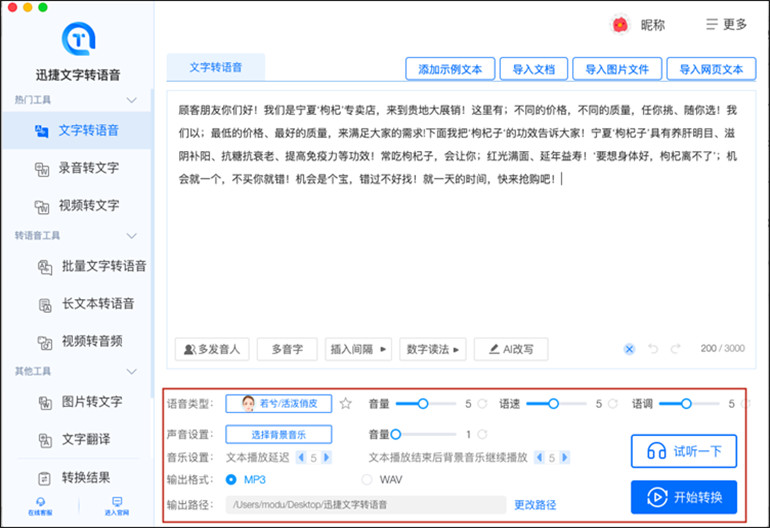Click the redo arrow icon

pyautogui.click(x=675, y=349)
